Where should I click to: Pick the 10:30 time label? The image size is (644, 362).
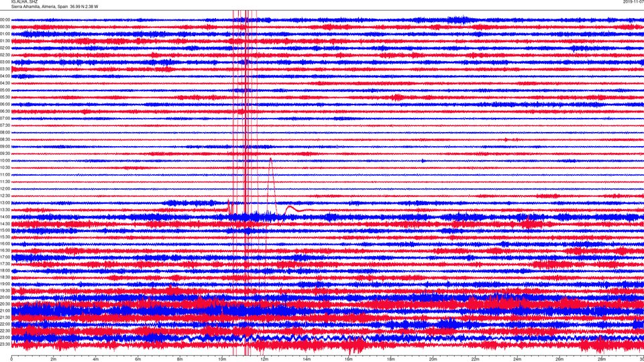pyautogui.click(x=5, y=168)
